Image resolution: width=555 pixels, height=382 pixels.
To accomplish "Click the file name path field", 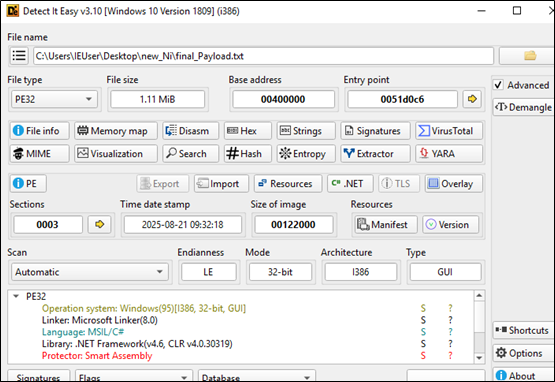I will 263,56.
